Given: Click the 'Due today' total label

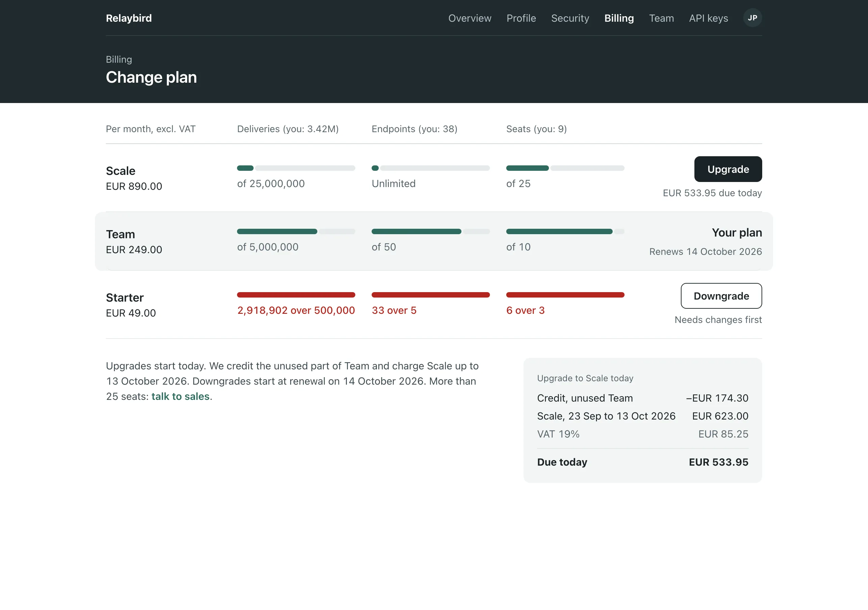Looking at the screenshot, I should [562, 462].
